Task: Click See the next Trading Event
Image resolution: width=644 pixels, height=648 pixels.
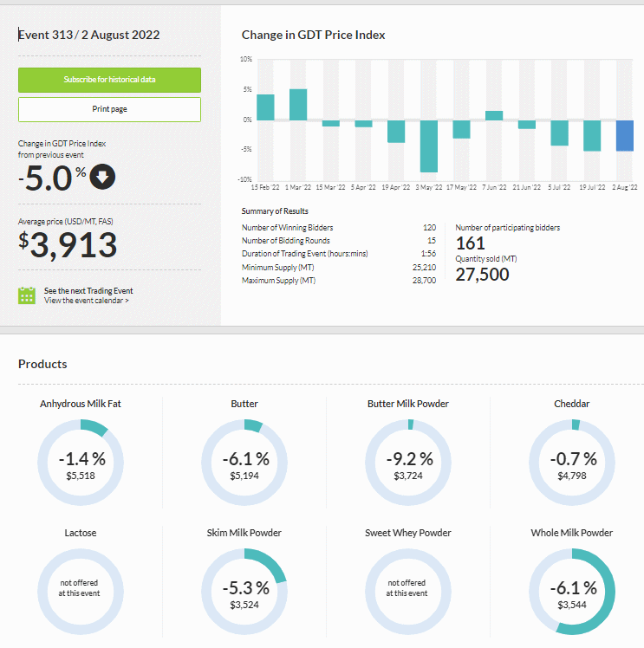Action: click(x=88, y=290)
